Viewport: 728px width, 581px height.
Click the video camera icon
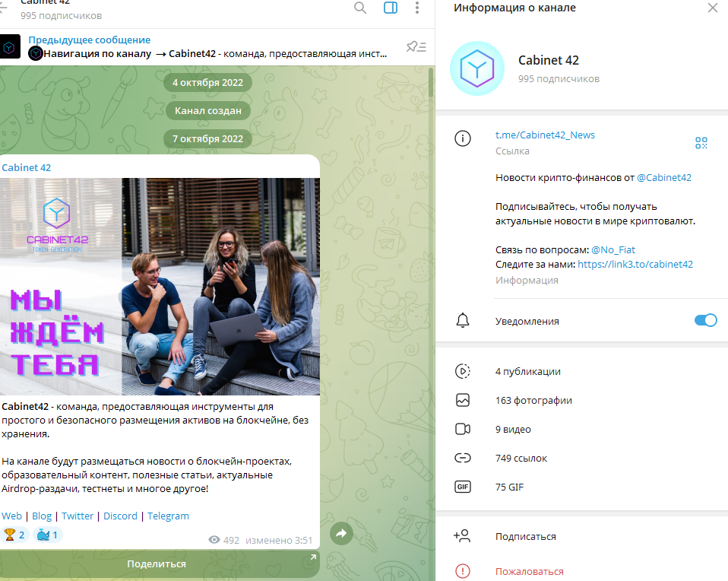(463, 429)
